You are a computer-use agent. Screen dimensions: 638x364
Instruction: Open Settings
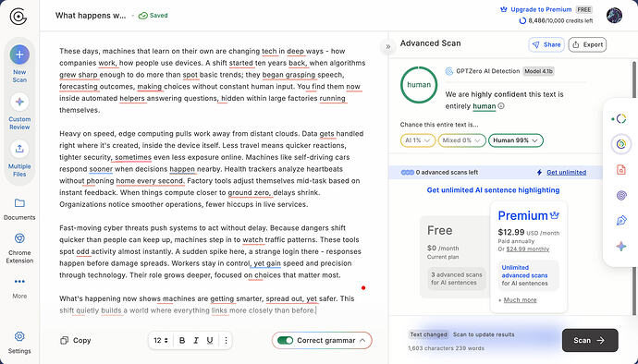click(x=19, y=343)
